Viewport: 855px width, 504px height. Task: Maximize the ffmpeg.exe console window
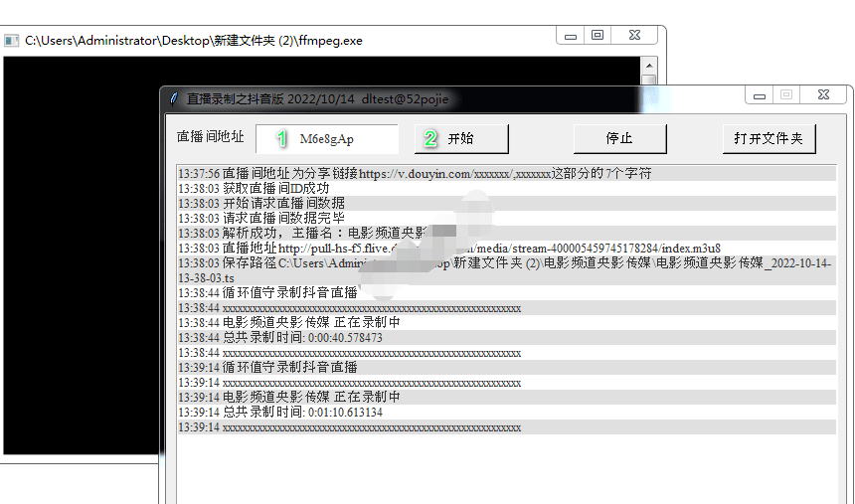598,36
